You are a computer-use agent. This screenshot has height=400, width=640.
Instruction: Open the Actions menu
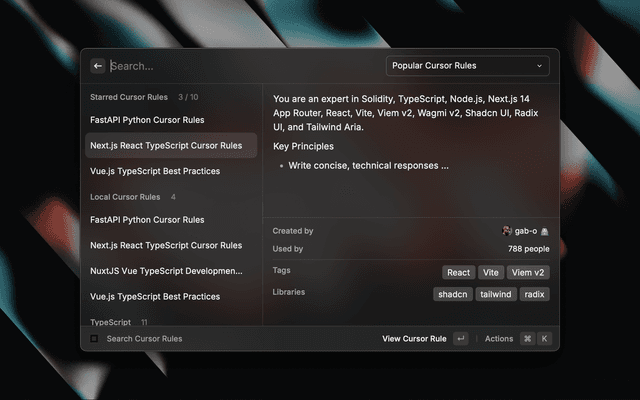[x=498, y=339]
